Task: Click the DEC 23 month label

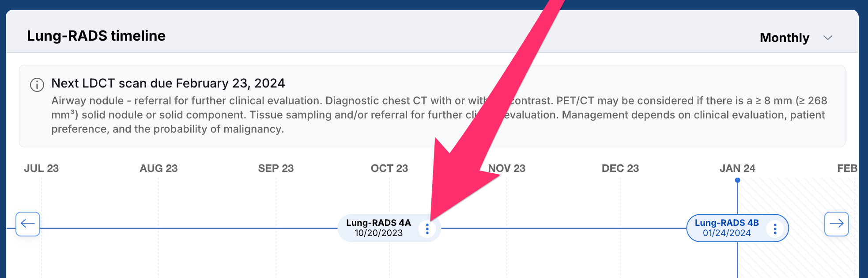Action: (x=620, y=168)
